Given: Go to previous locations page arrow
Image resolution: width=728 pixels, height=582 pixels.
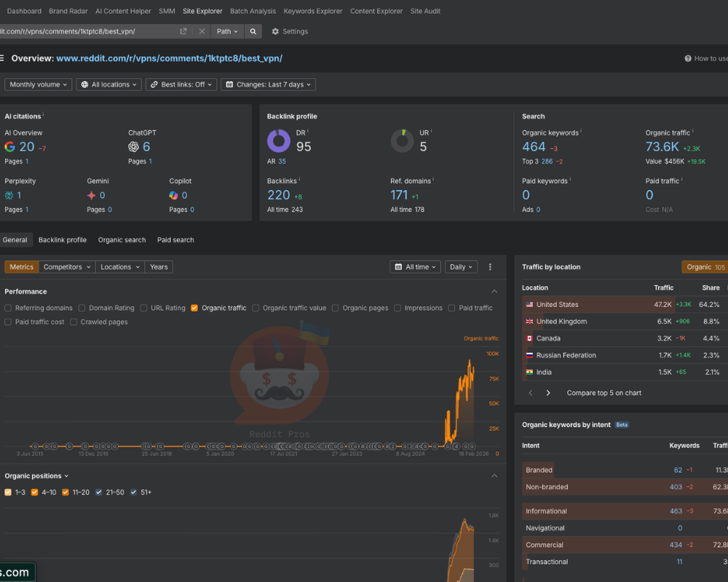Looking at the screenshot, I should tap(531, 393).
